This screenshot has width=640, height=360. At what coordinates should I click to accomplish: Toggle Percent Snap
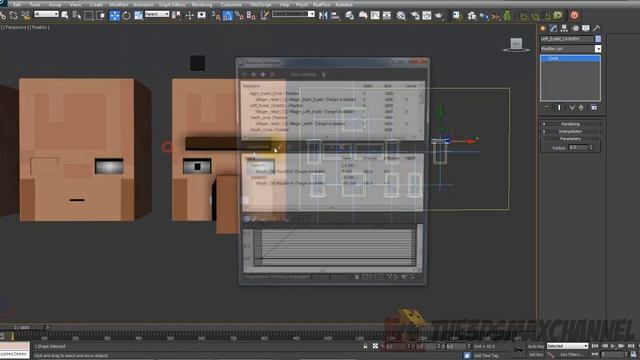[x=239, y=16]
